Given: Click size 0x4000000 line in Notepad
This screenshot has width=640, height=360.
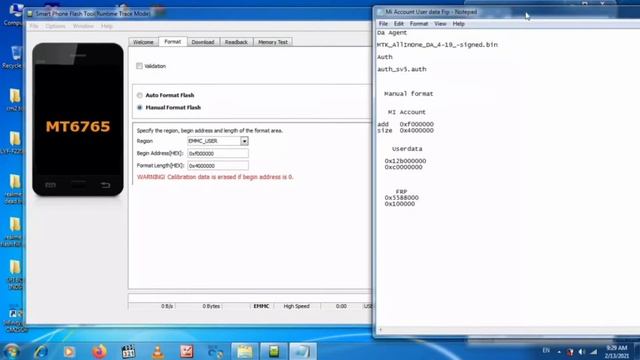Looking at the screenshot, I should [x=405, y=131].
